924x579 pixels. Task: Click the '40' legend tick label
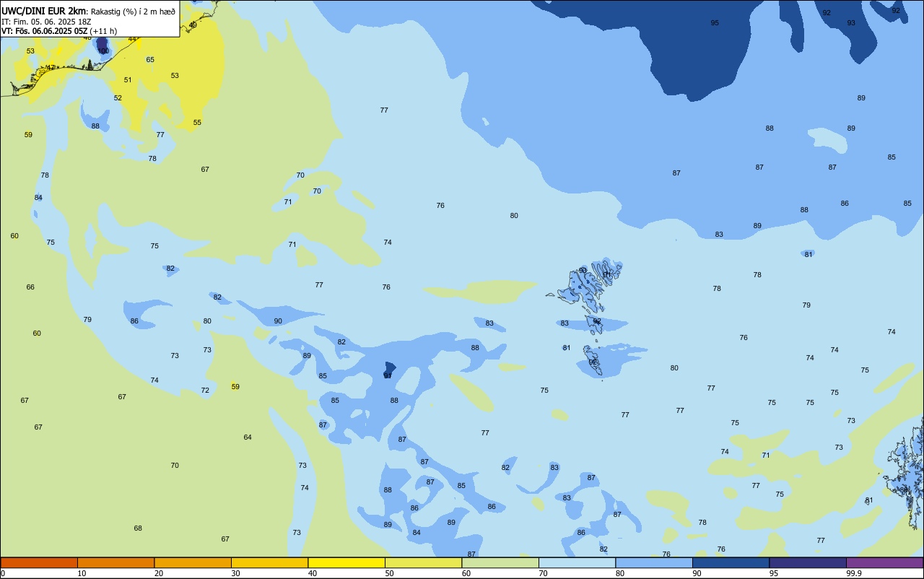tap(313, 573)
